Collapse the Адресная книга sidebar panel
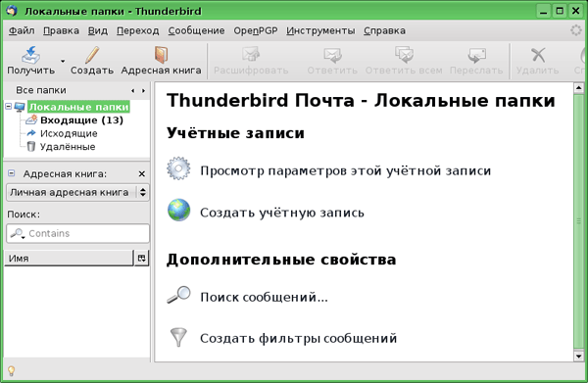The image size is (588, 383). pos(11,173)
